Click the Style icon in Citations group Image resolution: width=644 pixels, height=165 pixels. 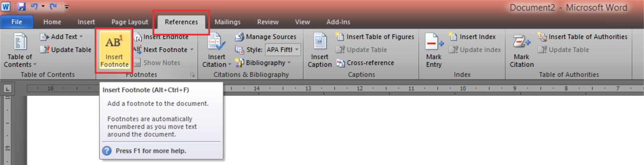point(239,50)
